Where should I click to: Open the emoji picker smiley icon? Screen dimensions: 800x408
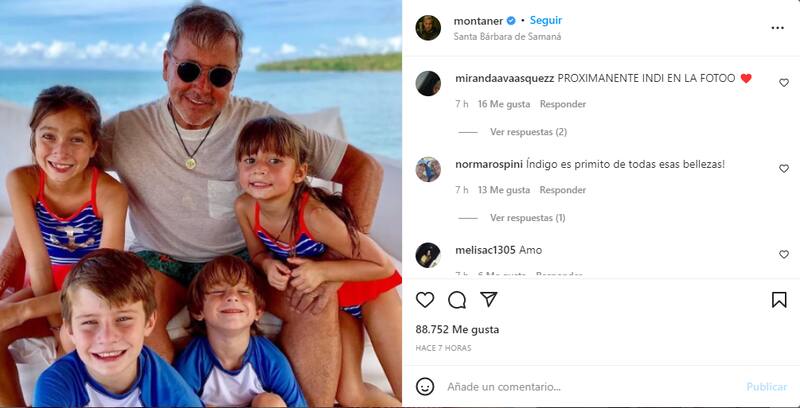coord(425,387)
